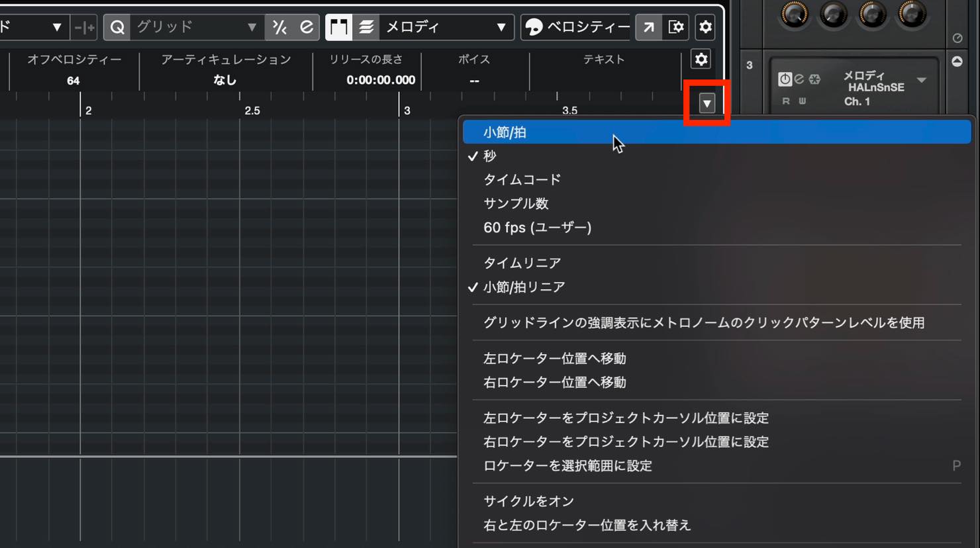Enable the Read automation R button
Viewport: 980px width, 548px height.
[786, 101]
